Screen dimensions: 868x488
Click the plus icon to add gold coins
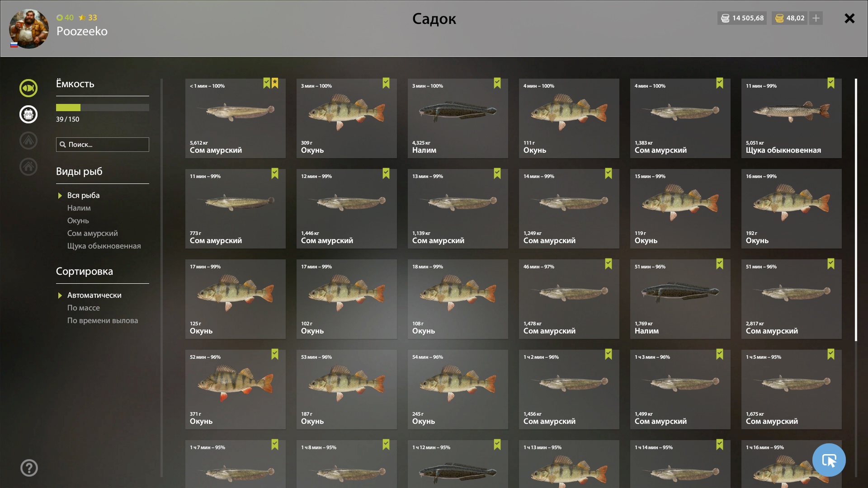point(816,18)
